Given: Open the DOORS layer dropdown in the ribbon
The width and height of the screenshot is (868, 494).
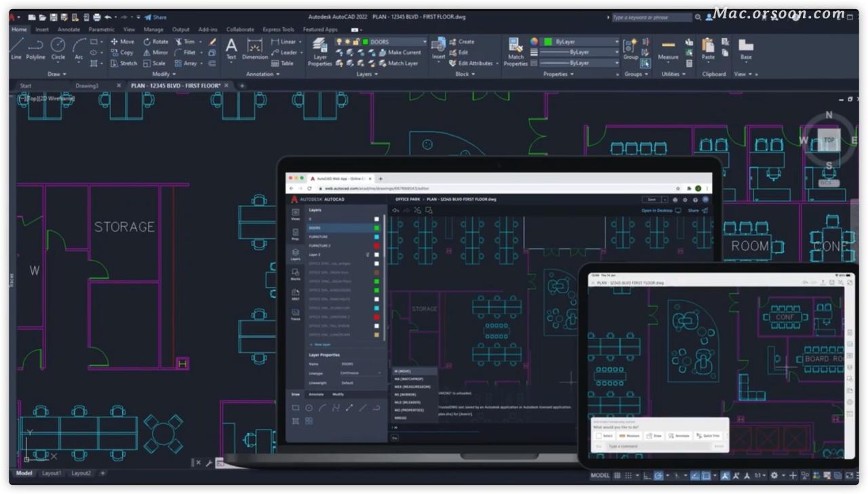Looking at the screenshot, I should point(425,41).
